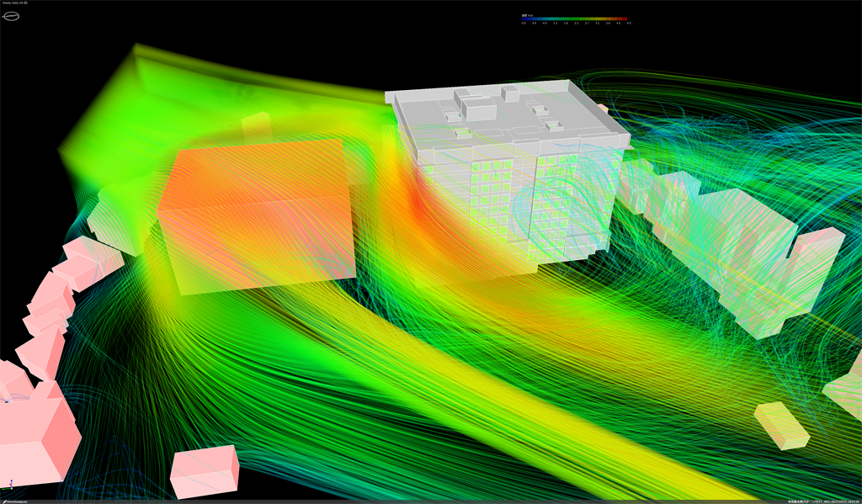The image size is (862, 504).
Task: Click the software logo in status bar
Action: pos(14,501)
